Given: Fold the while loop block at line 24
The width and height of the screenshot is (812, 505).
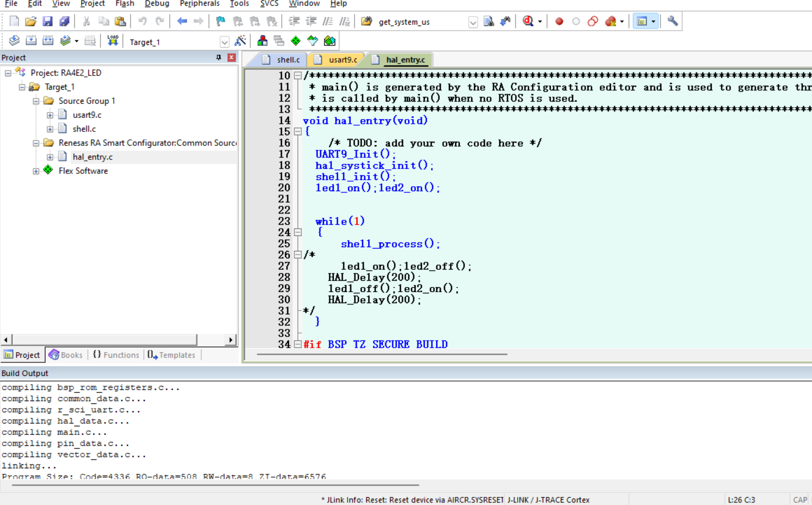Looking at the screenshot, I should pos(298,232).
